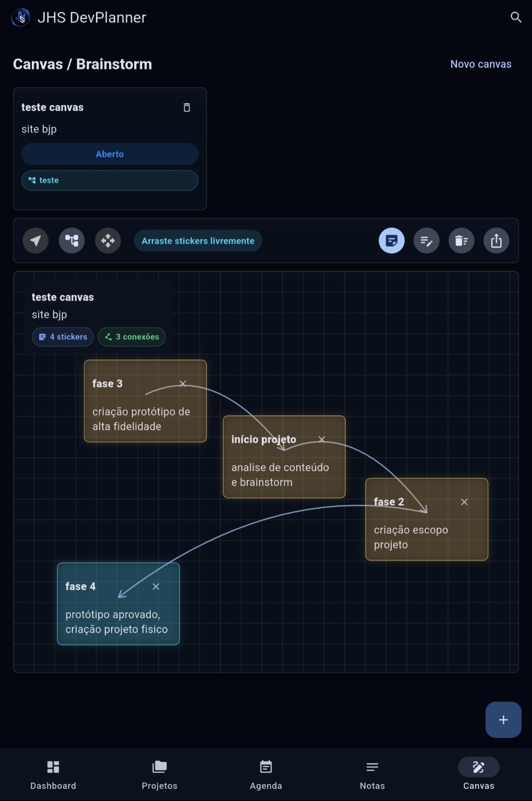The height and width of the screenshot is (801, 532).
Task: Open the Canvas tab
Action: (479, 775)
